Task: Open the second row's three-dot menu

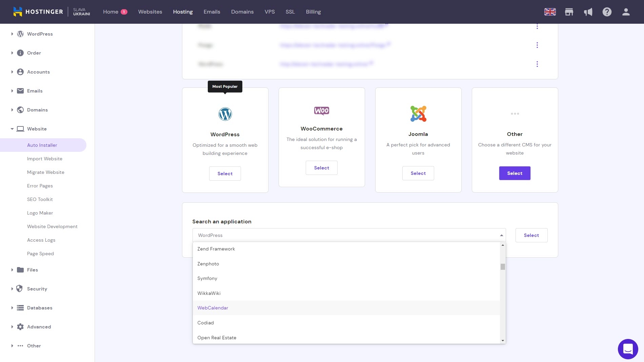Action: pos(537,45)
